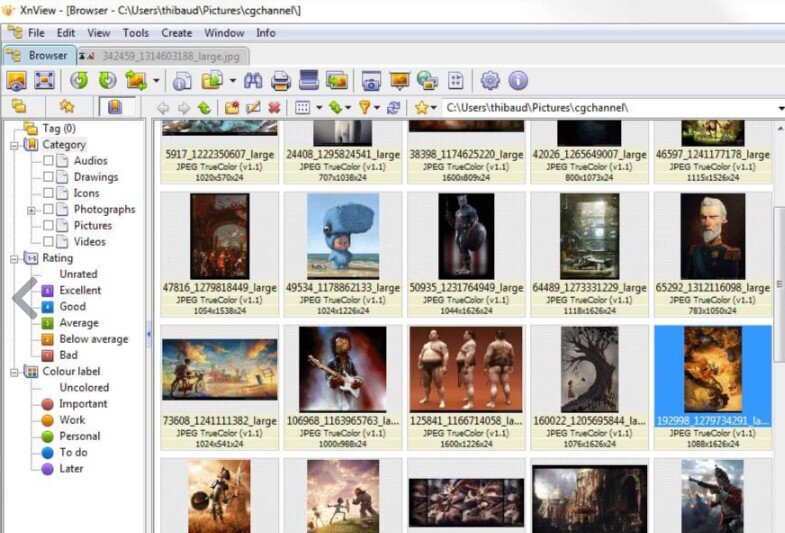Create a Slide show from the toolbar
The height and width of the screenshot is (533, 785).
tap(400, 81)
